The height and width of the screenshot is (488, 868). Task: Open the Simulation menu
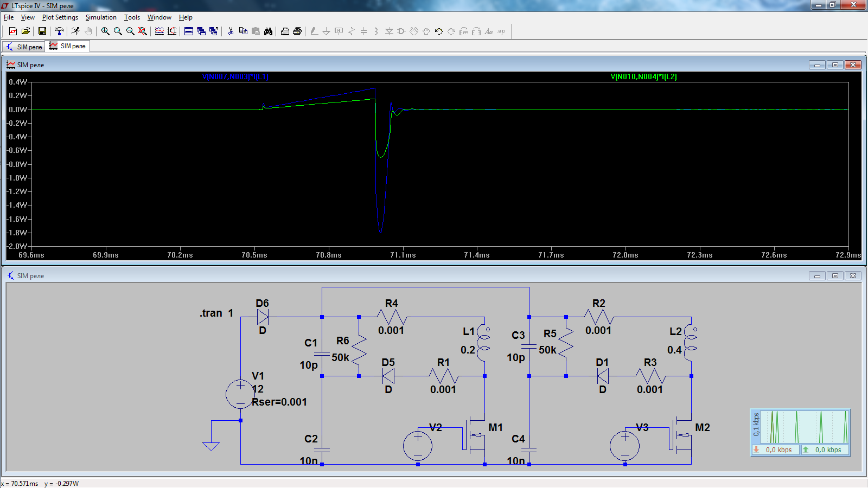coord(101,17)
